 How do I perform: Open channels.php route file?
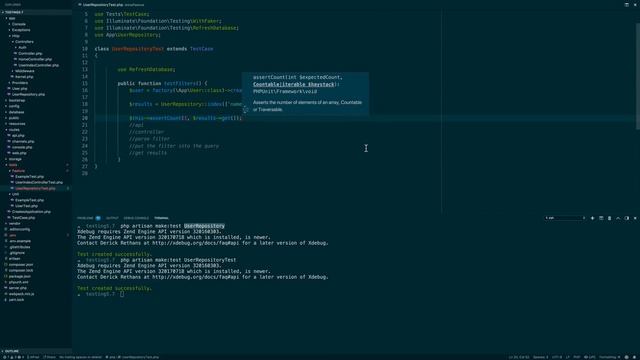[x=23, y=142]
